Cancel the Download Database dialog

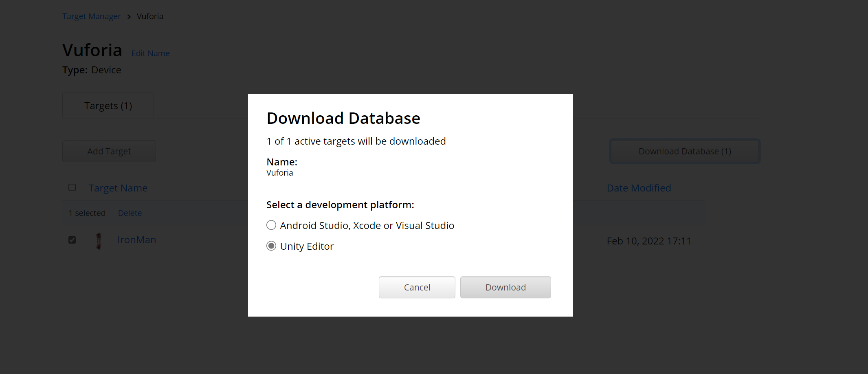[x=417, y=287]
